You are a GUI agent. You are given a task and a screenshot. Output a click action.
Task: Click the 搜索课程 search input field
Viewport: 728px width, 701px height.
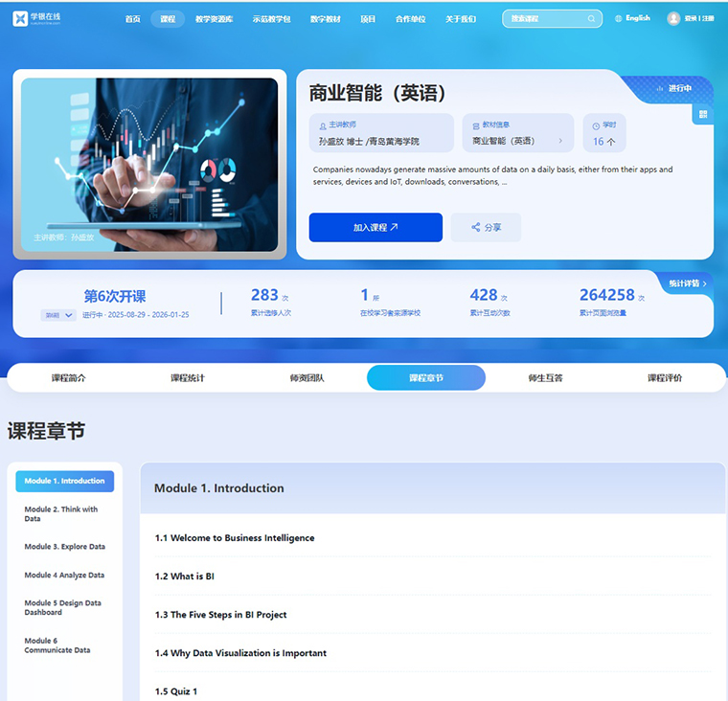[x=546, y=18]
